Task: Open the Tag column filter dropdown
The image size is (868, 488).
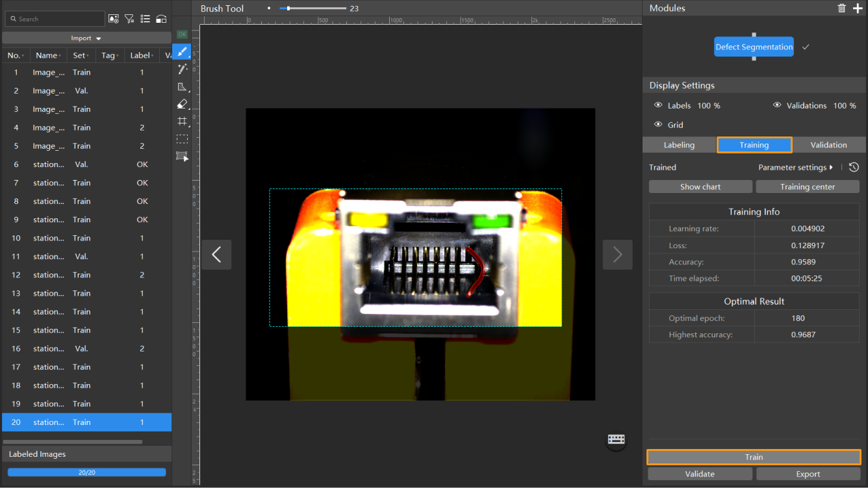Action: coord(117,56)
